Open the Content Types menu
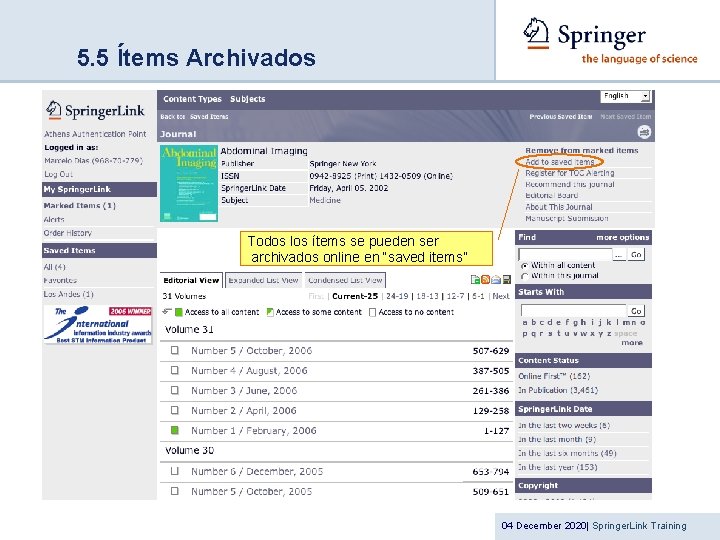This screenshot has height=540, width=720. [192, 99]
